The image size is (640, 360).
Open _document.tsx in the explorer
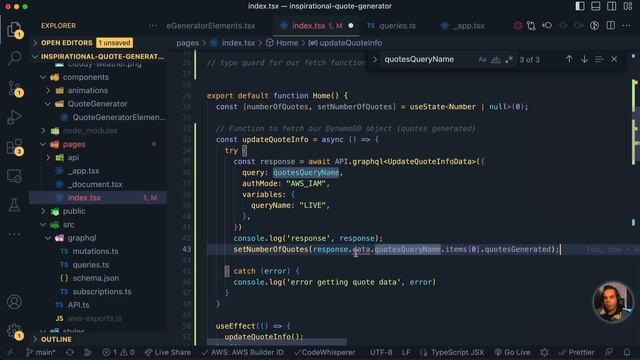pyautogui.click(x=97, y=184)
